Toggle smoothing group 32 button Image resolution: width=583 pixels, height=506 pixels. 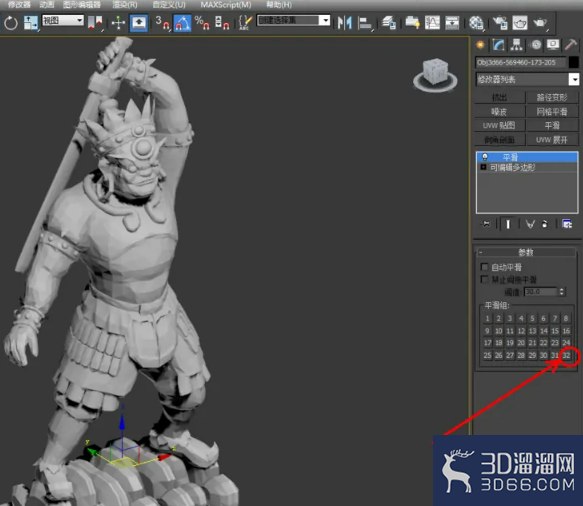click(x=566, y=355)
